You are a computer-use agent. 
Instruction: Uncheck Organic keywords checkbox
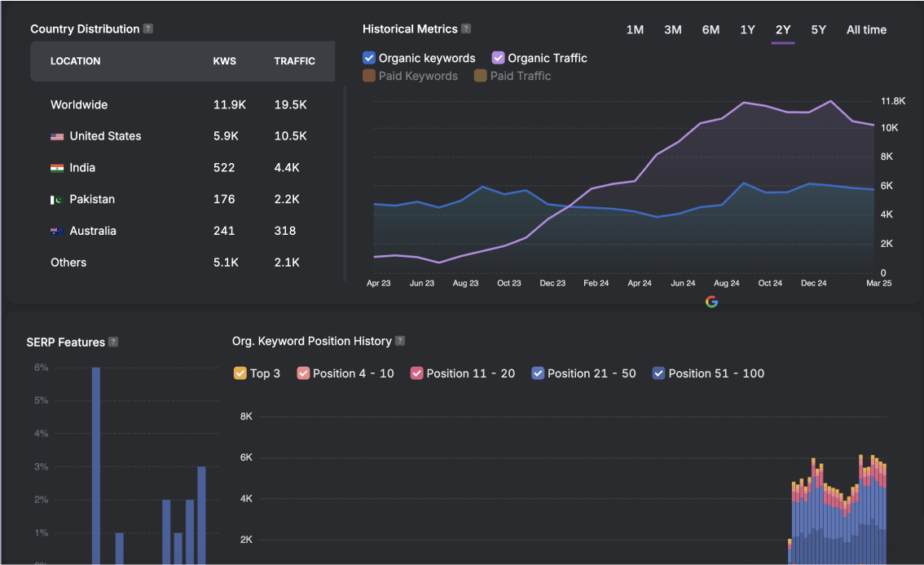(369, 57)
